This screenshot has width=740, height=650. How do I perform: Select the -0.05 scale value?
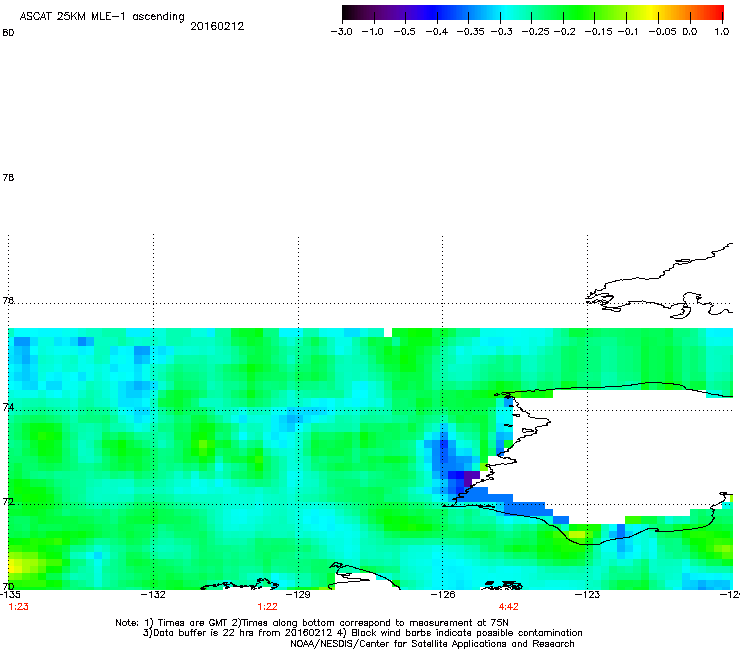(662, 32)
